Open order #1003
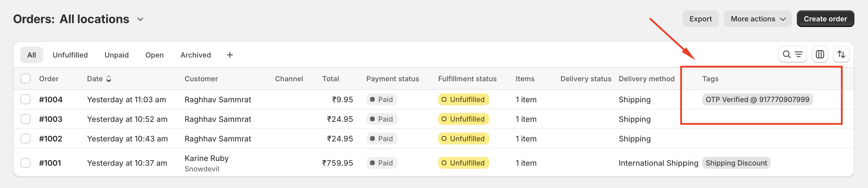Image resolution: width=868 pixels, height=188 pixels. click(51, 119)
